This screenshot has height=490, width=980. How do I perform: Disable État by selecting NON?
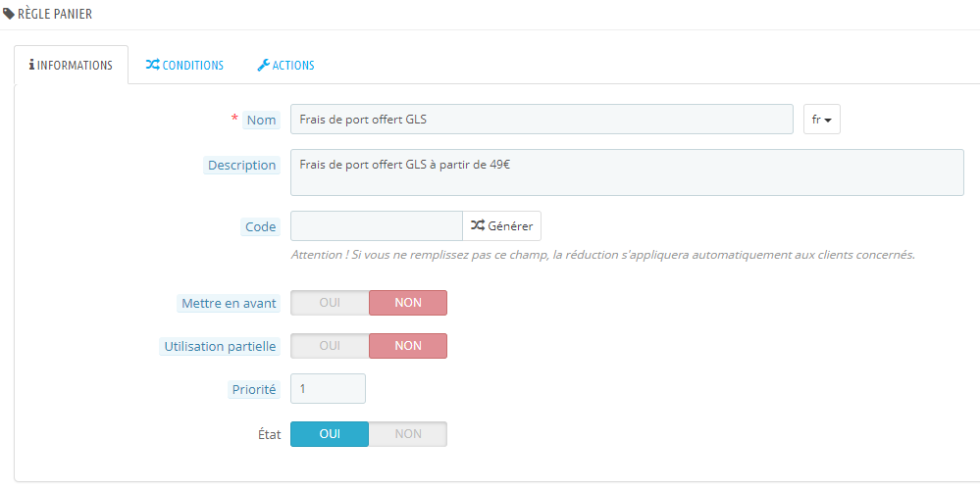coord(408,434)
